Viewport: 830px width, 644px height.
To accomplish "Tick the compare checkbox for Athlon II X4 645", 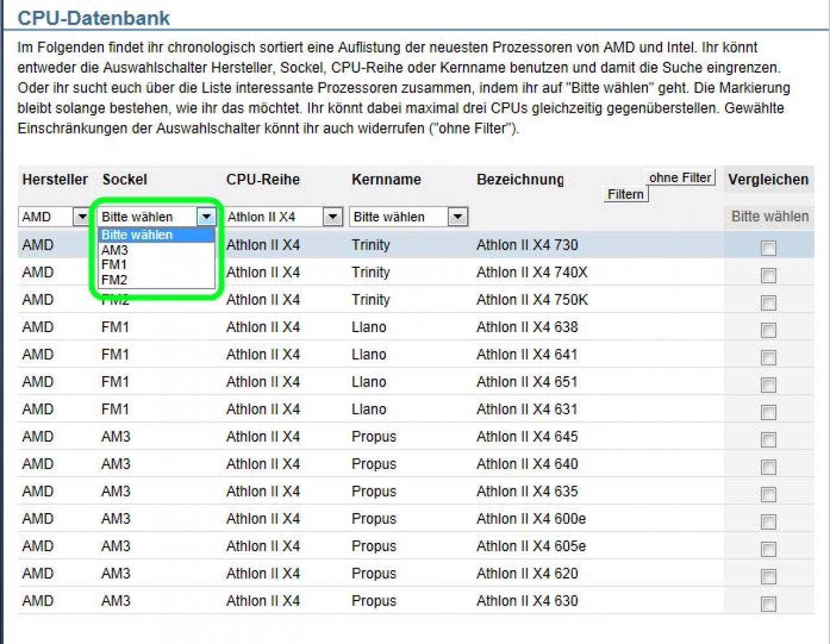I will [768, 440].
